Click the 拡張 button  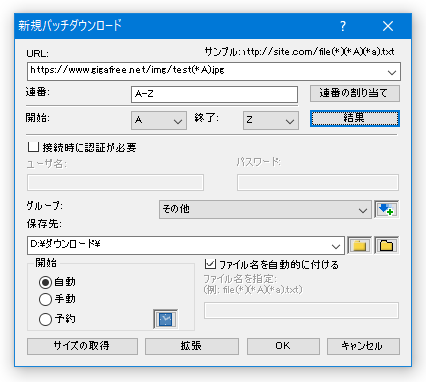(x=192, y=346)
